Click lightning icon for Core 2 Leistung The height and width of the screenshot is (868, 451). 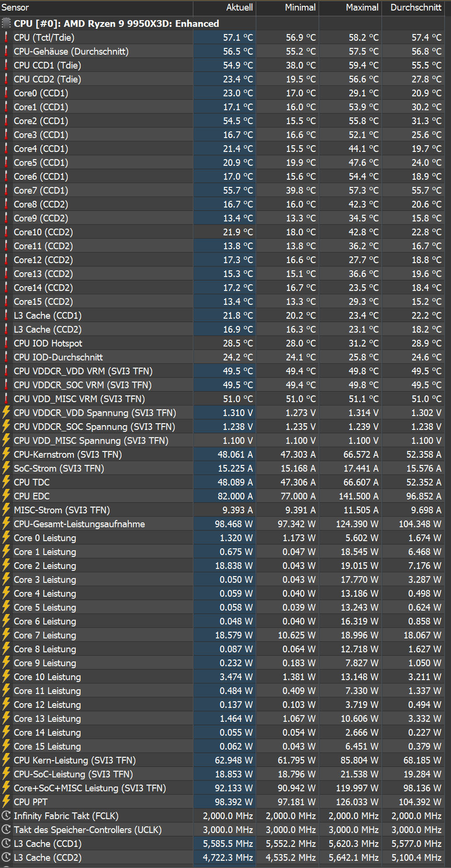(x=6, y=566)
